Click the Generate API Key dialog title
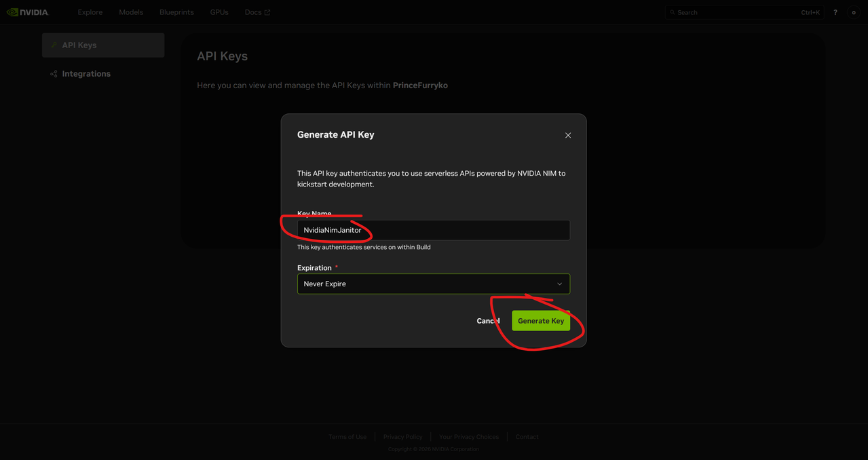The image size is (868, 460). coord(335,134)
